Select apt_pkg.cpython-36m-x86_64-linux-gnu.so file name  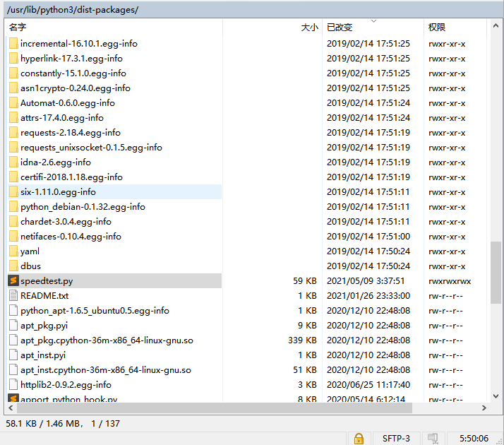coord(107,340)
